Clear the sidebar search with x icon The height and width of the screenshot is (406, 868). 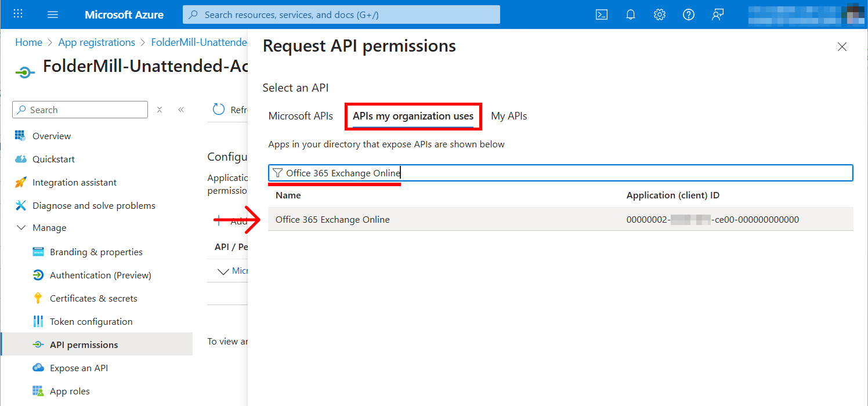coord(160,109)
